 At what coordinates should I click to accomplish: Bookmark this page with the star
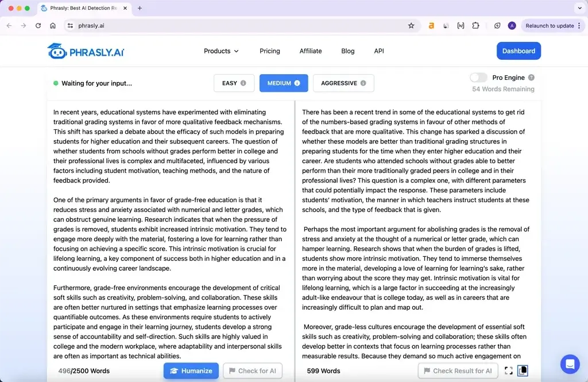tap(411, 25)
